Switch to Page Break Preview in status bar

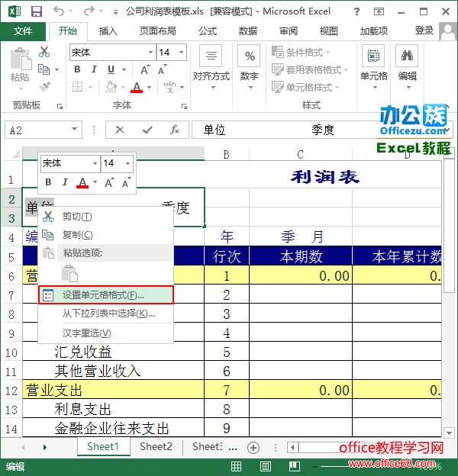(295, 466)
